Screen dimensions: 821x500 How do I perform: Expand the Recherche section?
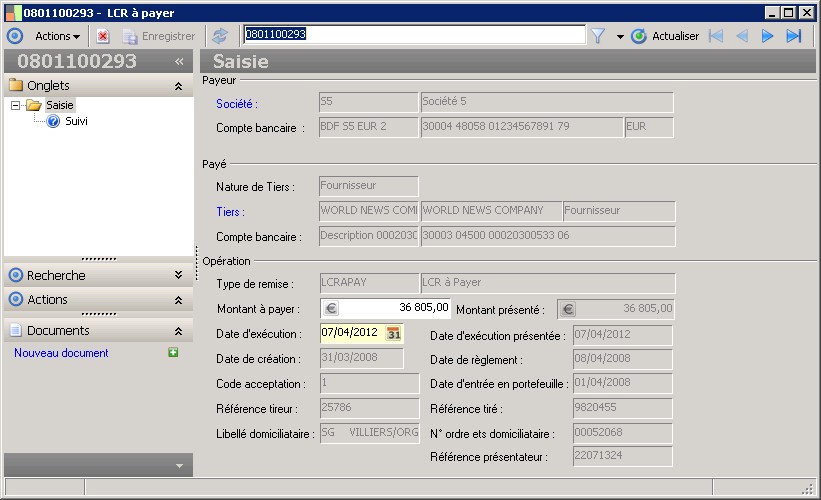(178, 275)
